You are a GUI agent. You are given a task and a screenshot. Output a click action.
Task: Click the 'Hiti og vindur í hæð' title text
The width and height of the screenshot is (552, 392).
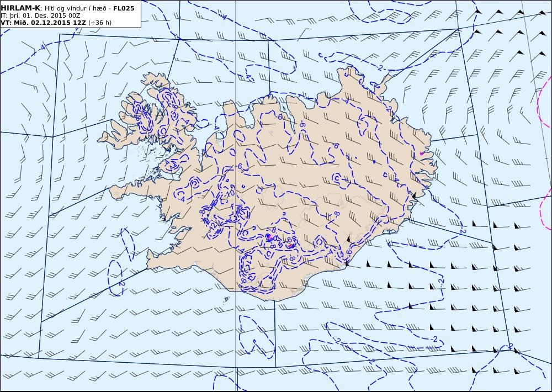76,8
